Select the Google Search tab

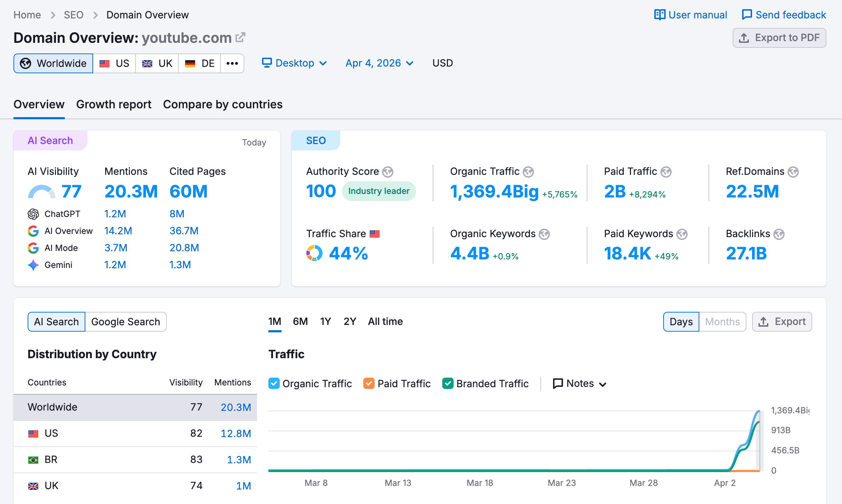[x=126, y=322]
